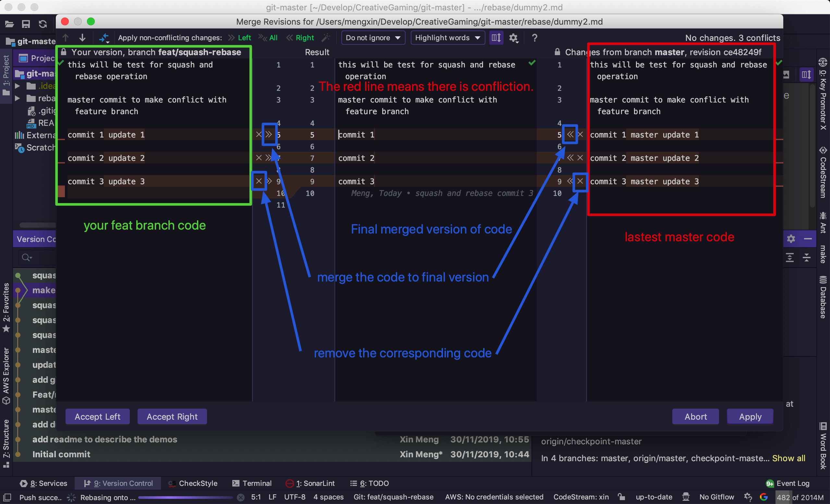Accept left change for commit 1 line

pyautogui.click(x=269, y=135)
